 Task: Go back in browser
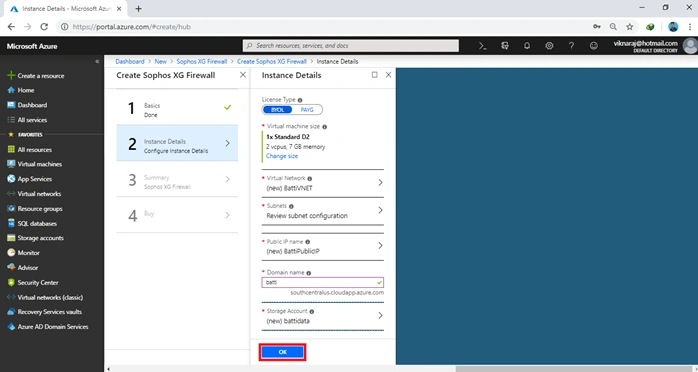(x=11, y=27)
